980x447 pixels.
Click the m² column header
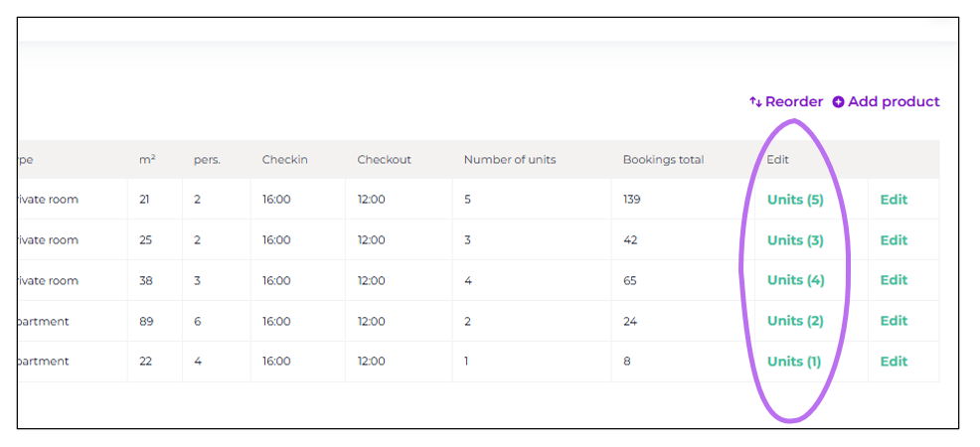click(147, 160)
